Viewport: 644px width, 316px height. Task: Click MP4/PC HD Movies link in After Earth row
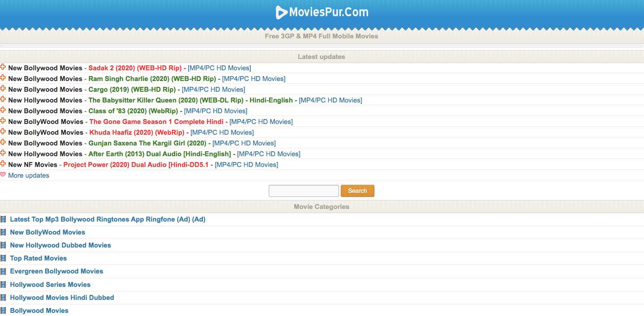(x=269, y=154)
